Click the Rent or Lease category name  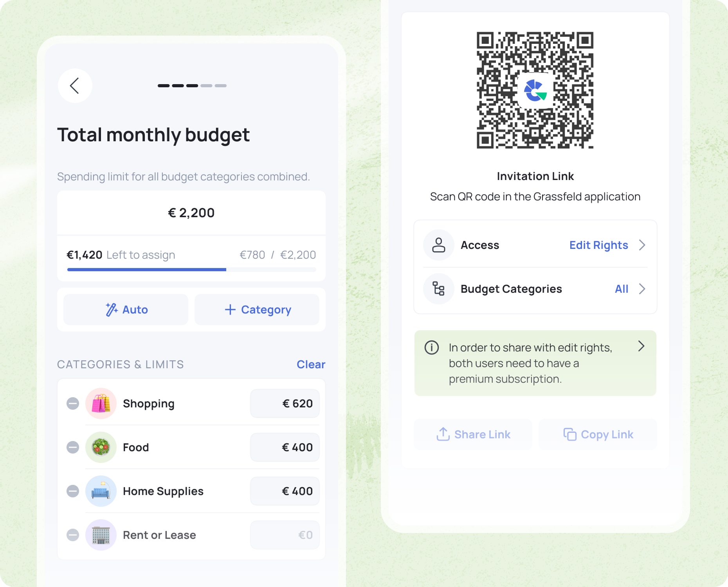point(159,535)
